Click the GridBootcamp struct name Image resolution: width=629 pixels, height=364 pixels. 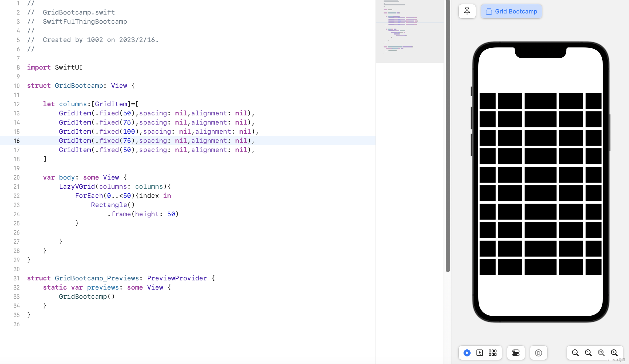[x=79, y=86]
